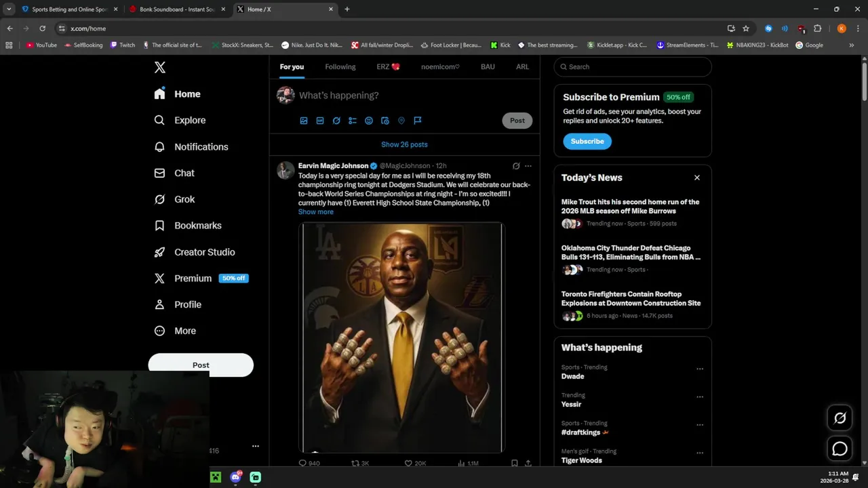Show 26 posts link
The height and width of the screenshot is (488, 868).
click(x=404, y=144)
